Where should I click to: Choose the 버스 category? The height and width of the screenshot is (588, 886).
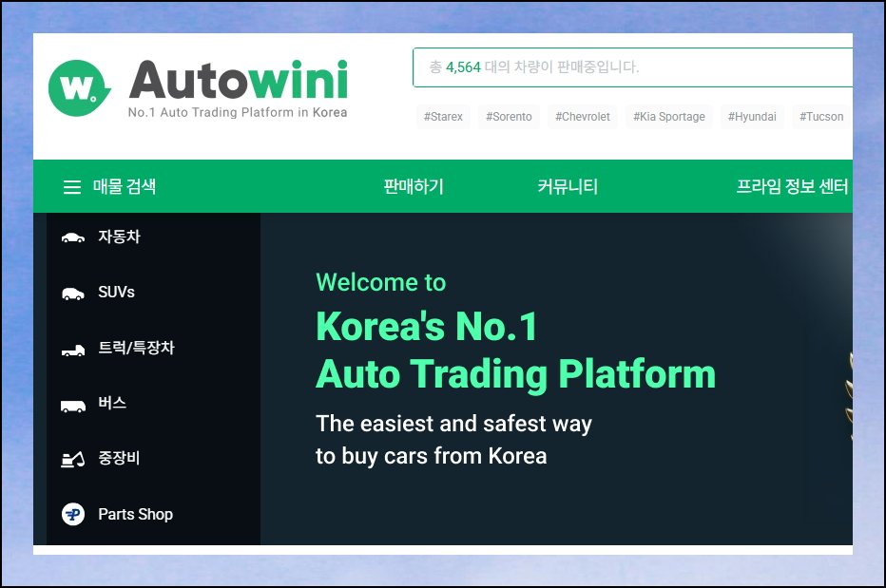click(x=112, y=403)
